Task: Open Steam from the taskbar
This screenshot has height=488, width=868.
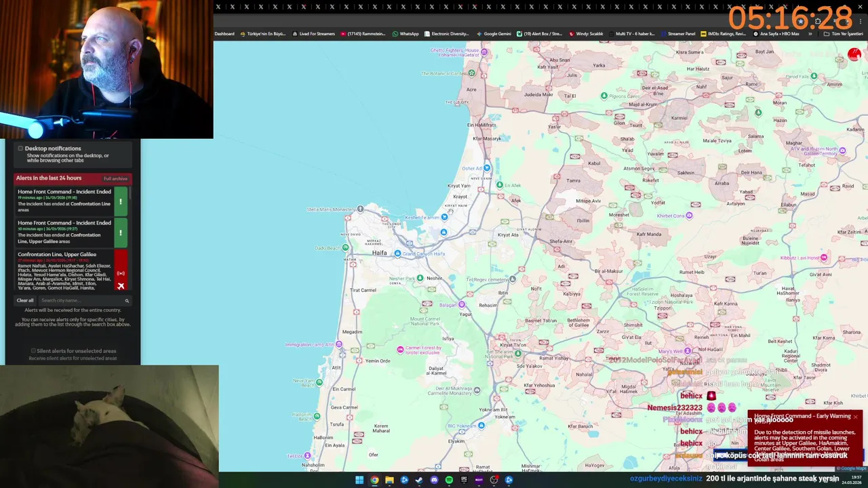Action: tap(419, 480)
